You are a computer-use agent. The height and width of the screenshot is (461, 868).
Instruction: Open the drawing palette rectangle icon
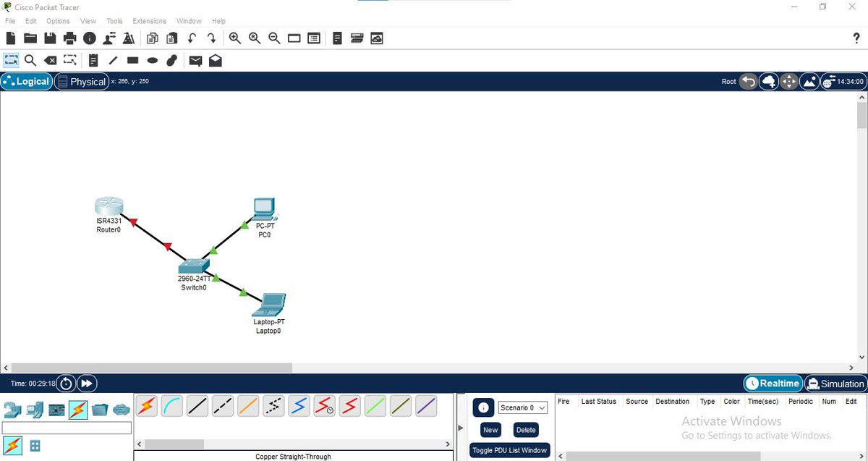click(x=294, y=38)
